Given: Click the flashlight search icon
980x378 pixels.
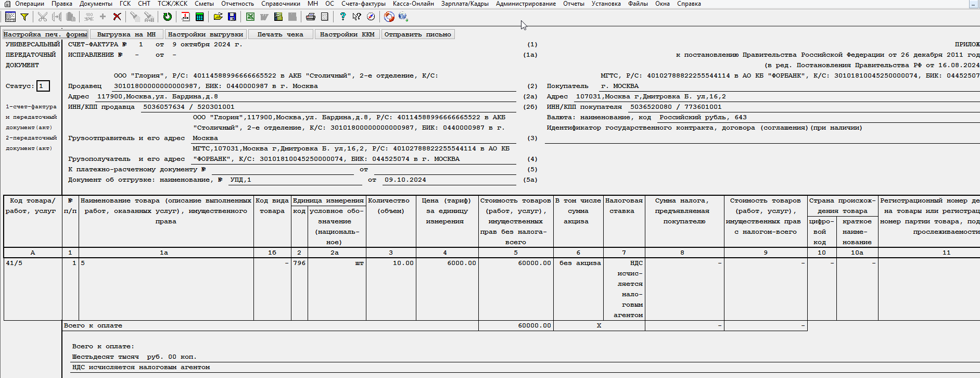Looking at the screenshot, I should tap(135, 17).
